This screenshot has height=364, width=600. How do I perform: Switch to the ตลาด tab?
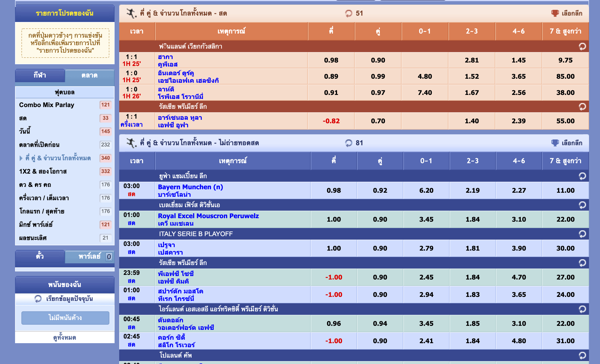89,76
